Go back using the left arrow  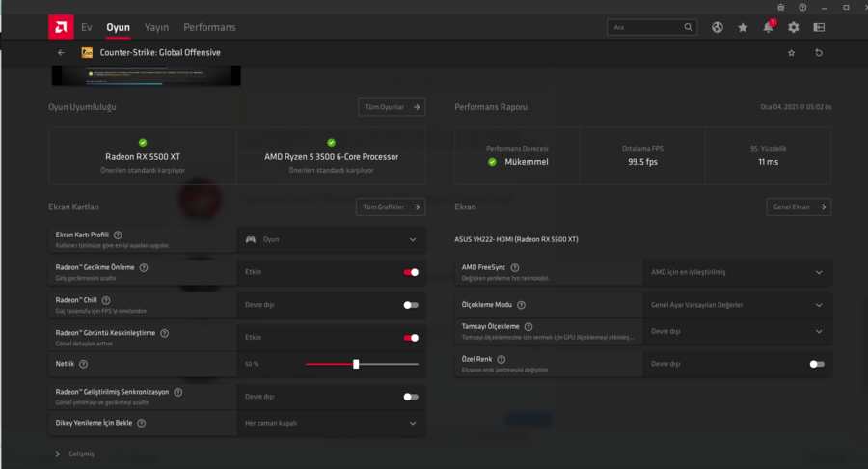(61, 53)
